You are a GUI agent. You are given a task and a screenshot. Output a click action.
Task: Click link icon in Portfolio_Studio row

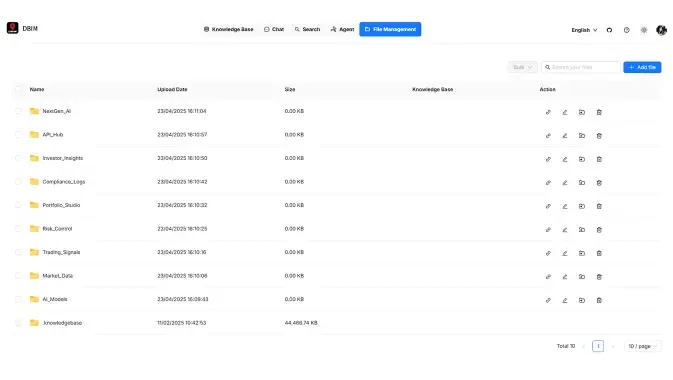548,206
